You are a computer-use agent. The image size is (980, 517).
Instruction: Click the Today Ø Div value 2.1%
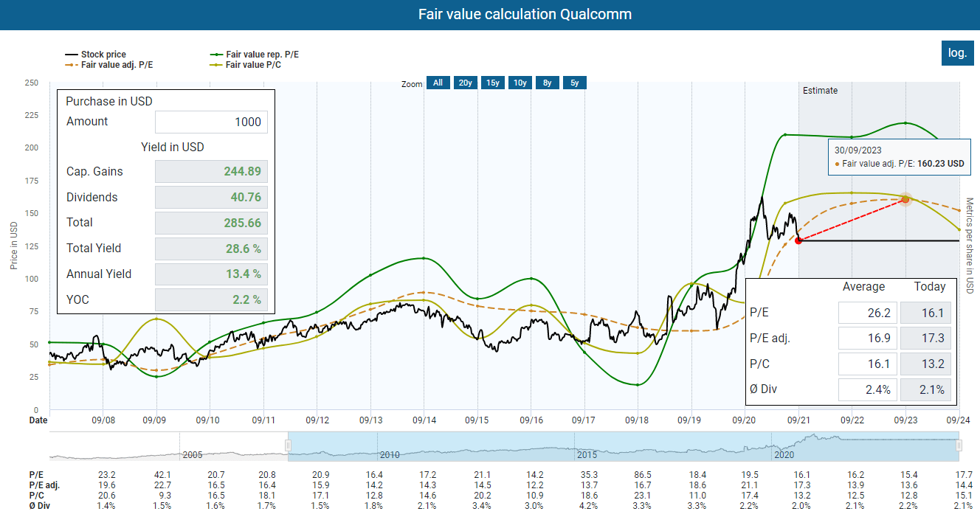coord(925,389)
